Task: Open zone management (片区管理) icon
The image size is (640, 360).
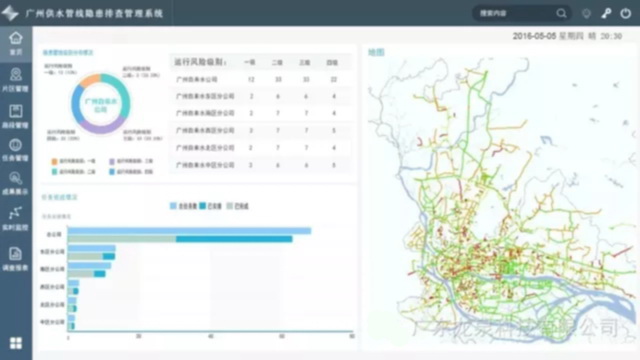Action: 16,80
